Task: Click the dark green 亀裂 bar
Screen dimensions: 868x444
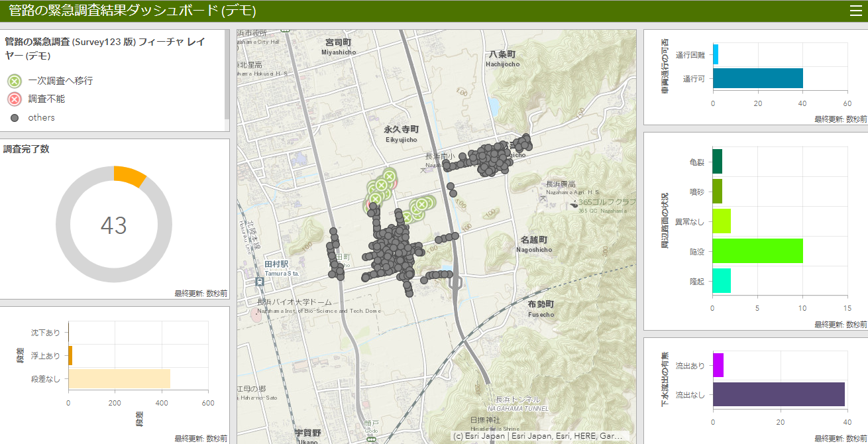Action: coord(717,161)
